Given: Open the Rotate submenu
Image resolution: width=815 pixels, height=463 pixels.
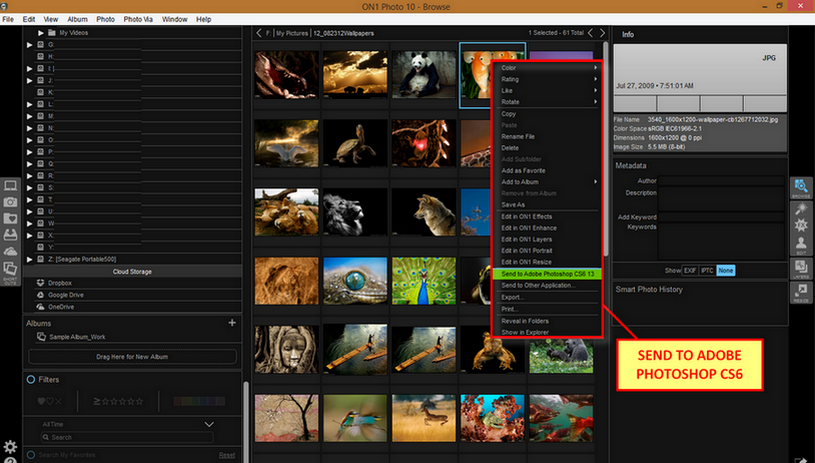Looking at the screenshot, I should click(x=547, y=102).
